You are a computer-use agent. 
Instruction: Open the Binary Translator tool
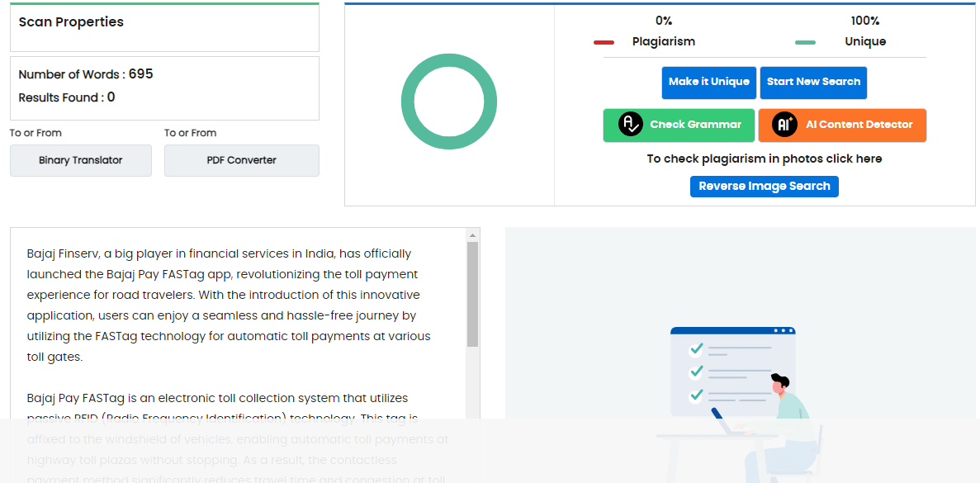(x=81, y=160)
